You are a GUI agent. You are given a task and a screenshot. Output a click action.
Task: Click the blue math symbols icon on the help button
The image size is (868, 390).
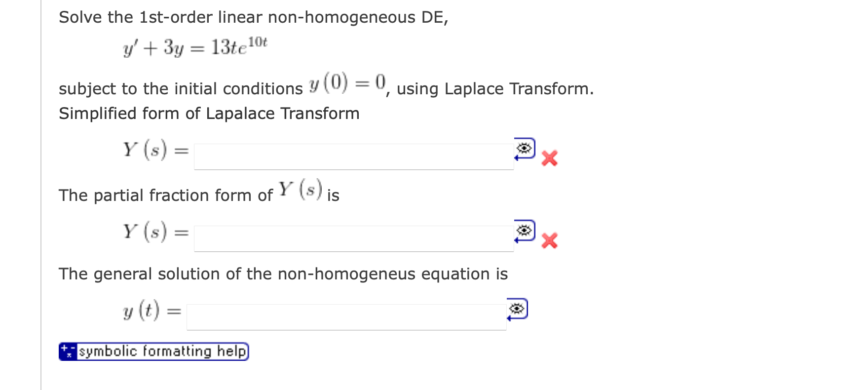point(68,351)
